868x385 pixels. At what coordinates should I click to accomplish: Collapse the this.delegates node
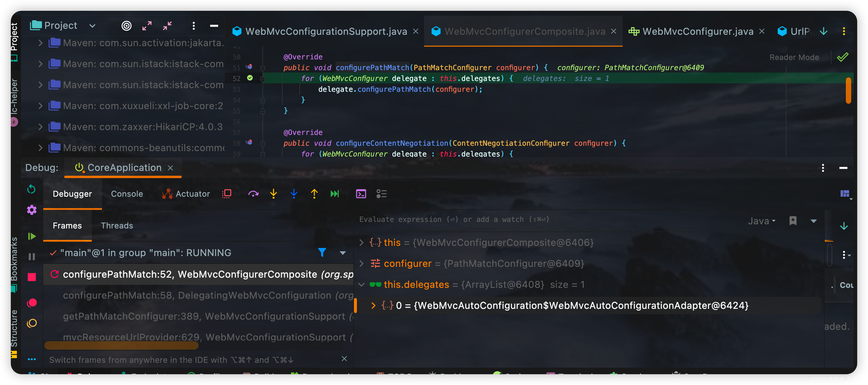[x=361, y=285]
